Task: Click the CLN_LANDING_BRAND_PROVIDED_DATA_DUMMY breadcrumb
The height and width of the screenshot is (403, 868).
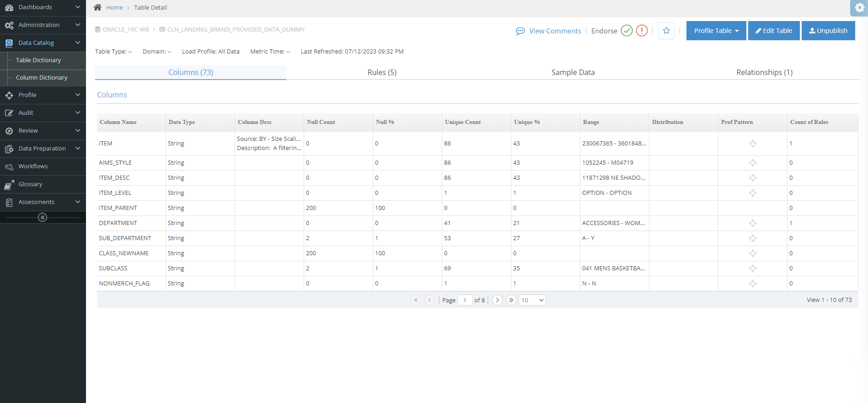Action: 236,29
